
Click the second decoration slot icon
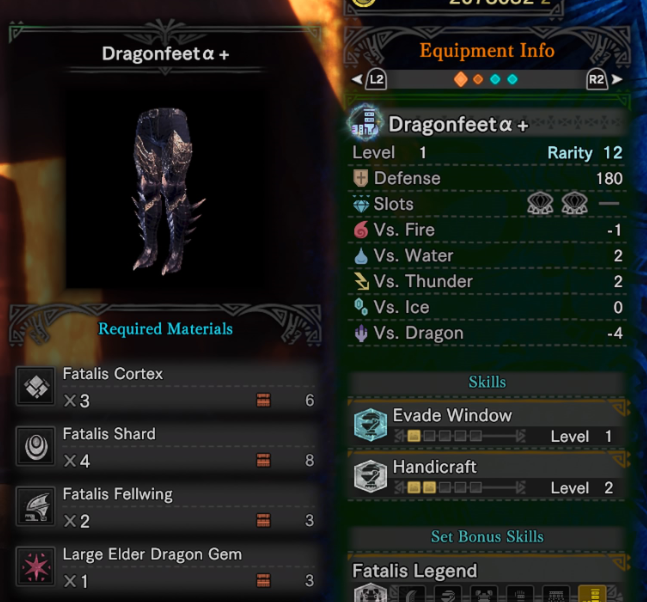pos(574,203)
